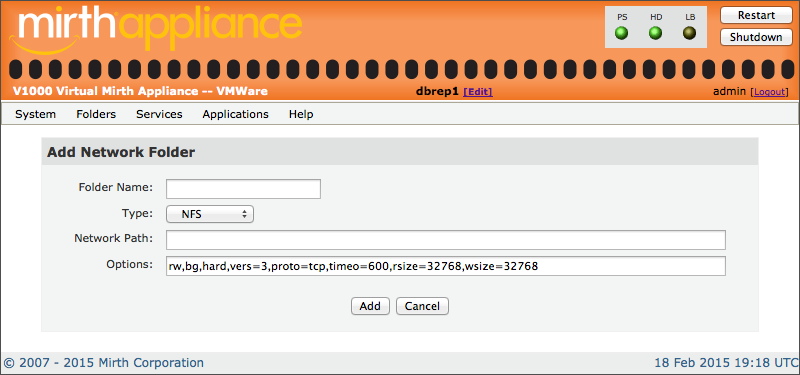Image resolution: width=800 pixels, height=375 pixels.
Task: Open the Applications menu
Action: click(x=235, y=114)
